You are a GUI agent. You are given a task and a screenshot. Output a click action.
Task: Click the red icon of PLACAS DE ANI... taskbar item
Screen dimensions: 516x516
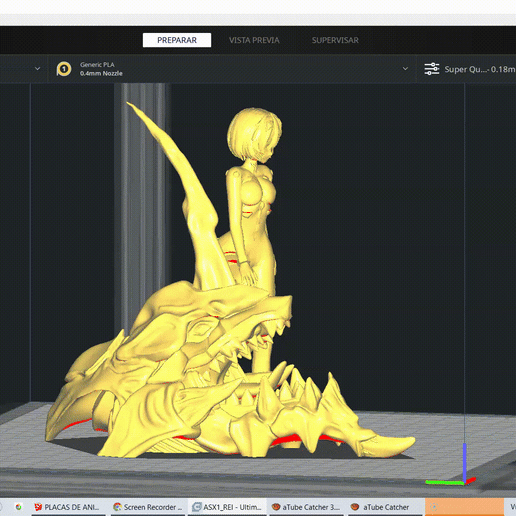[x=38, y=507]
